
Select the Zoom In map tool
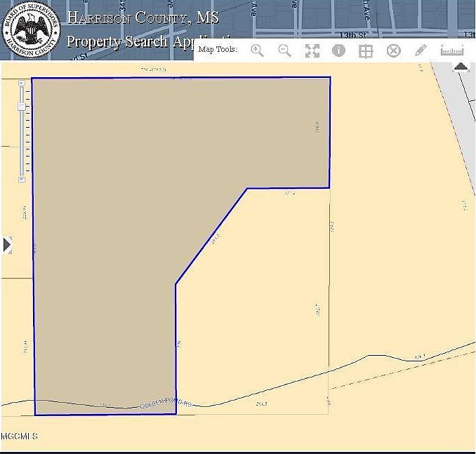coord(257,51)
